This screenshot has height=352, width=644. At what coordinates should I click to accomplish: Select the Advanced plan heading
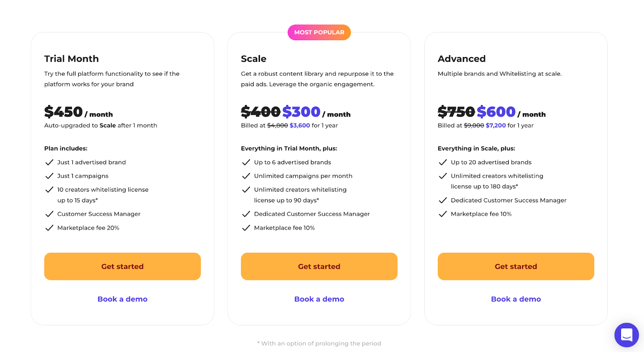[x=462, y=59]
